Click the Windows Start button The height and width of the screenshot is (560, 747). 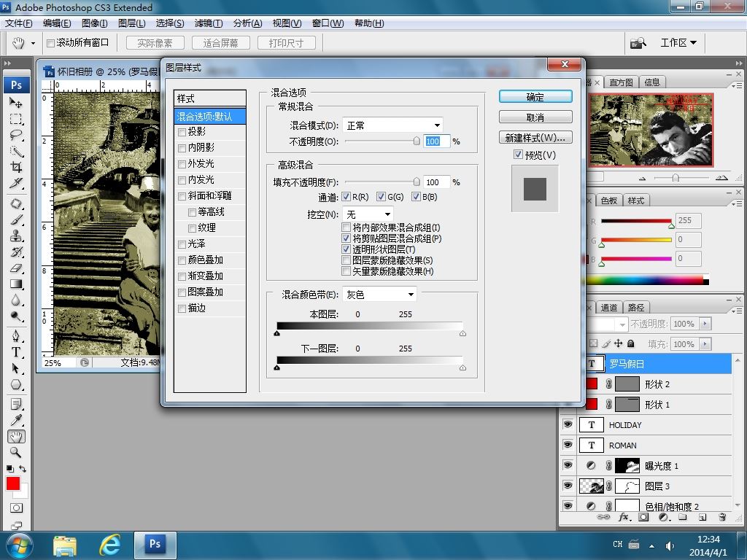(x=18, y=545)
